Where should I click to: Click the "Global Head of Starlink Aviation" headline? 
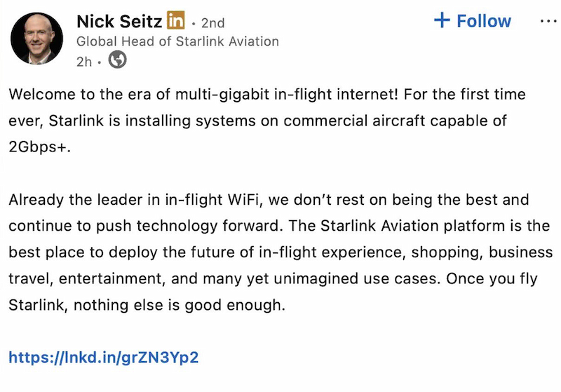pos(177,41)
